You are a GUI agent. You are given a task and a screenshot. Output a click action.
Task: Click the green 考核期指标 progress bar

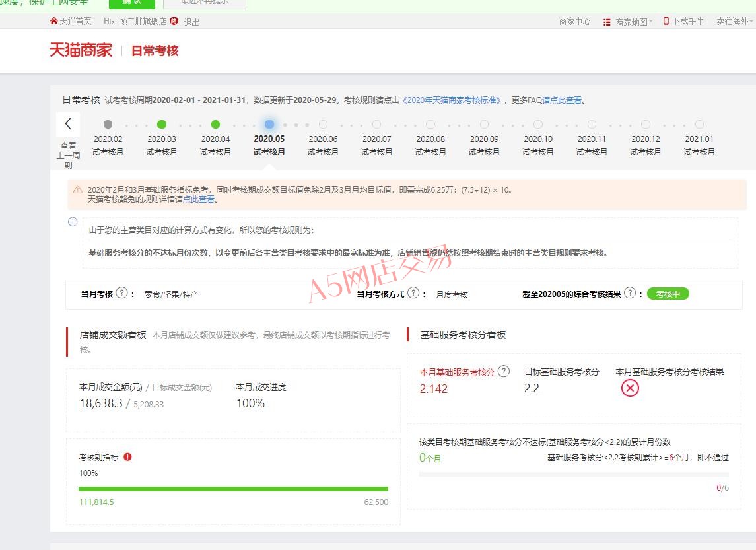(233, 489)
